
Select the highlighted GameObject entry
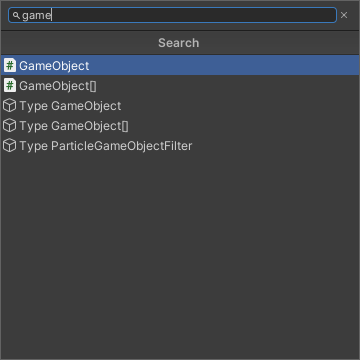[x=180, y=65]
